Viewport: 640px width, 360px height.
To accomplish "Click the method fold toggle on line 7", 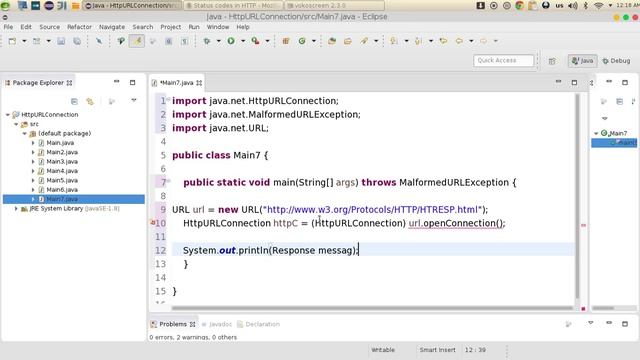I will tap(168, 181).
